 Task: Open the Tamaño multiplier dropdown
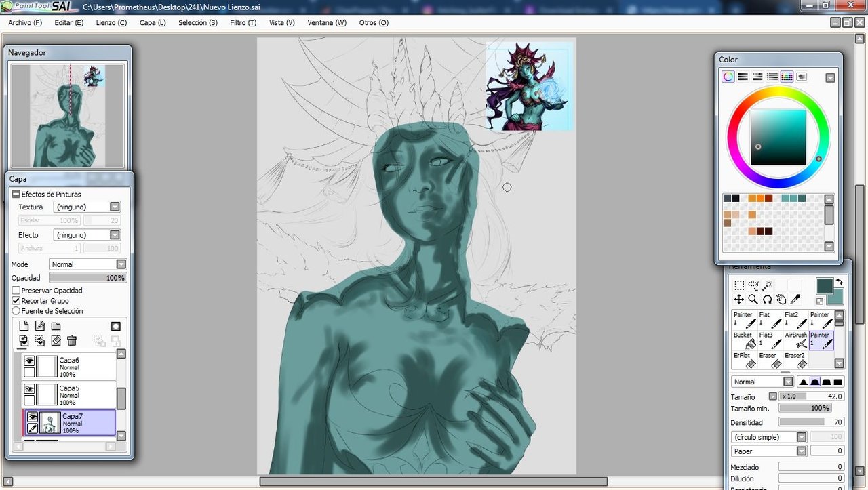coord(772,396)
